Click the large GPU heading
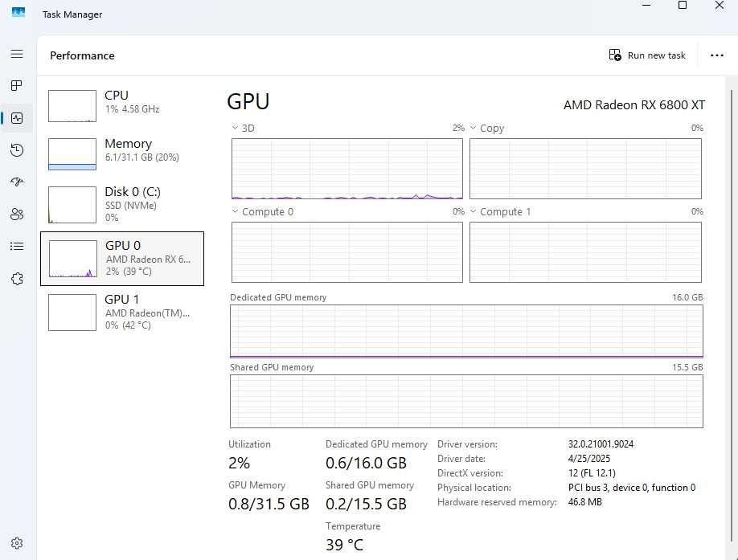The height and width of the screenshot is (560, 738). pos(248,101)
